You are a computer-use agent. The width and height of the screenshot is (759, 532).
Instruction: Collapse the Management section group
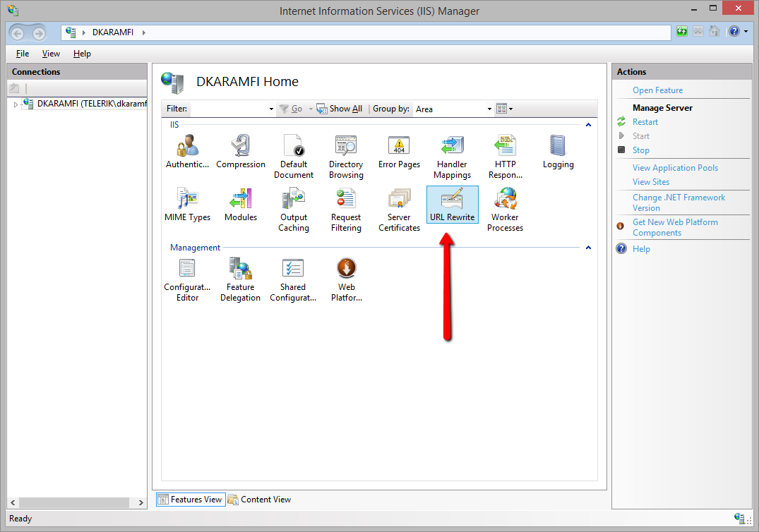pos(588,248)
